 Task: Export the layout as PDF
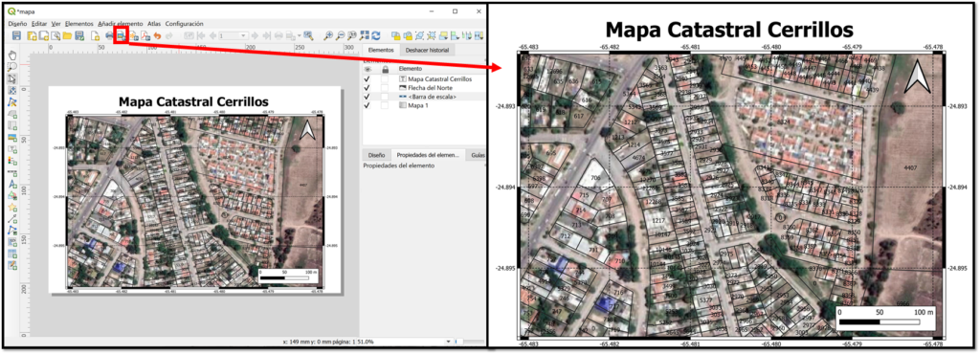pos(145,35)
